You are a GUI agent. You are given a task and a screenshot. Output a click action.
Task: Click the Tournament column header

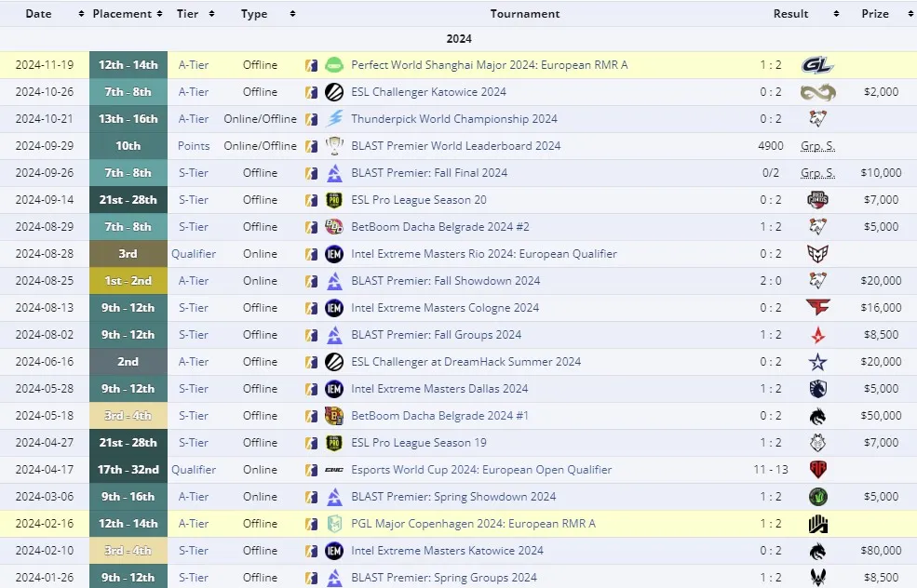point(524,13)
